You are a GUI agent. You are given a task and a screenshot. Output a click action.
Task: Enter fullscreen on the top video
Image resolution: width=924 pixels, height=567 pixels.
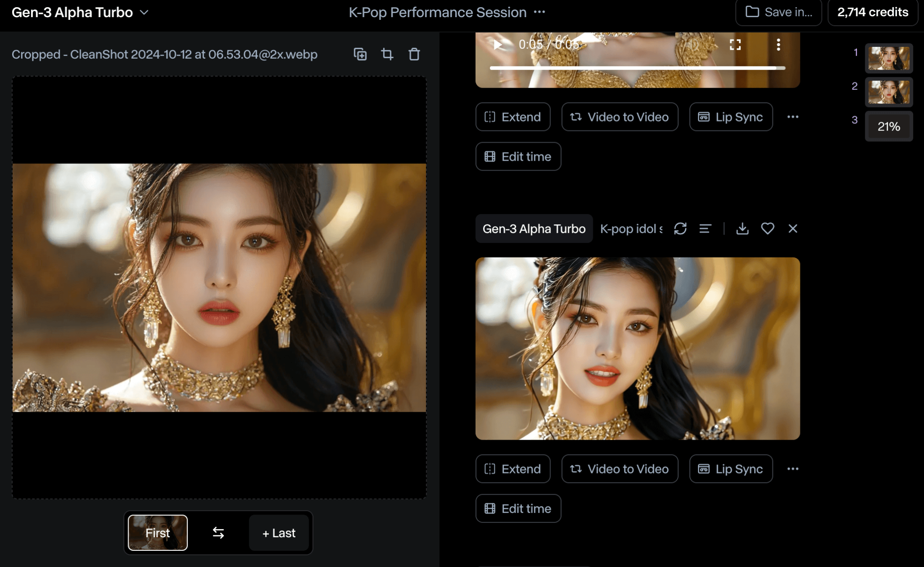point(735,45)
